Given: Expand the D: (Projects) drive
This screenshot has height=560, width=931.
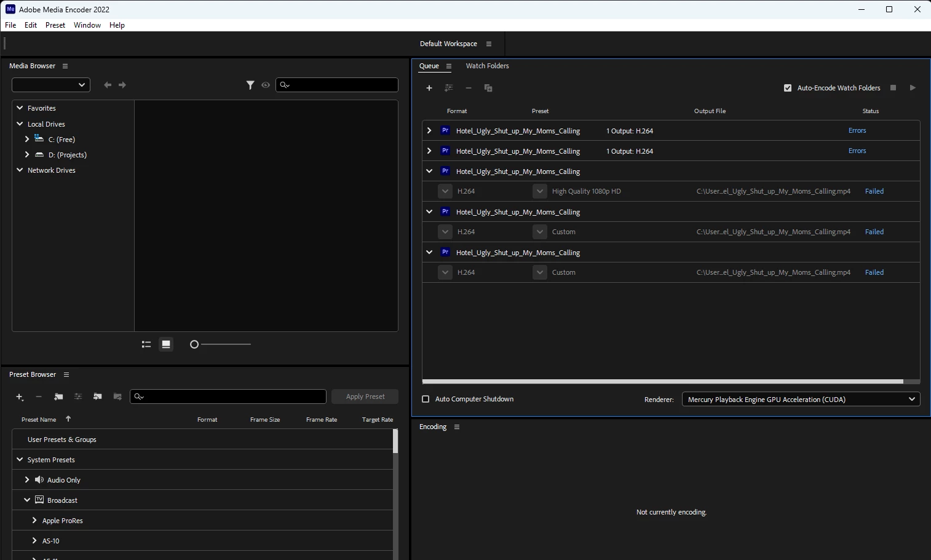Looking at the screenshot, I should coord(27,154).
